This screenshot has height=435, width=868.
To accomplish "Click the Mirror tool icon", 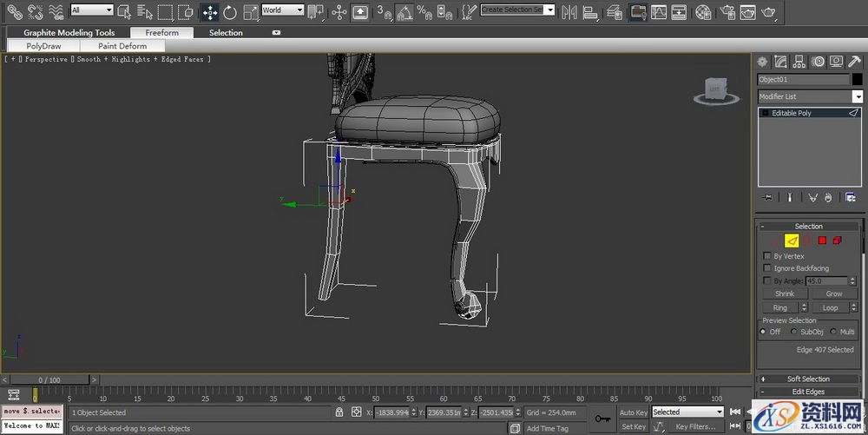I will click(569, 11).
